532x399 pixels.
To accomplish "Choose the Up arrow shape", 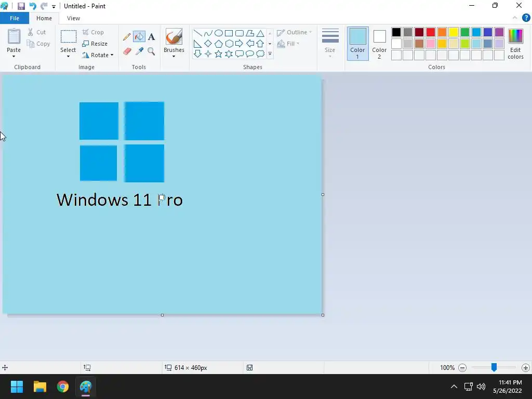I will coord(260,44).
